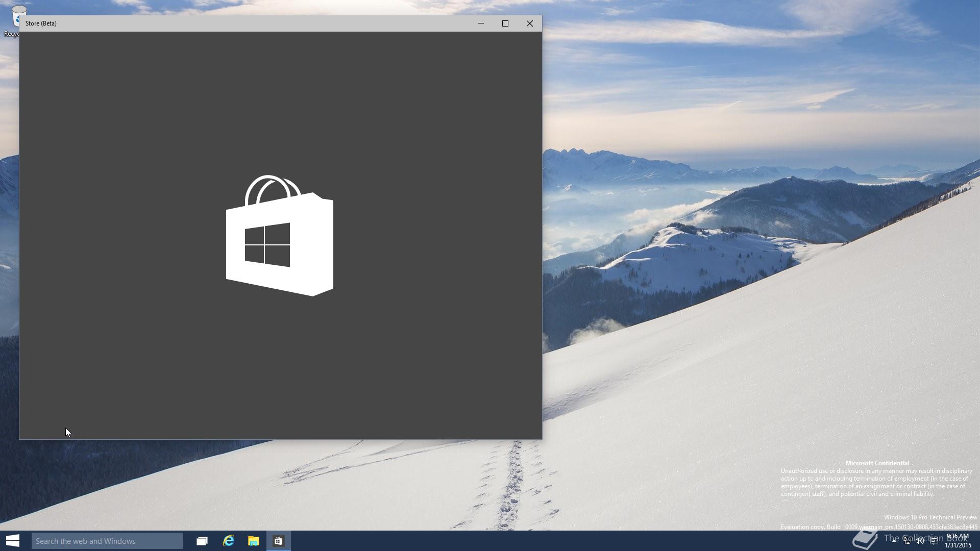Open File Explorer from the taskbar
This screenshot has width=980, height=551.
pyautogui.click(x=253, y=541)
